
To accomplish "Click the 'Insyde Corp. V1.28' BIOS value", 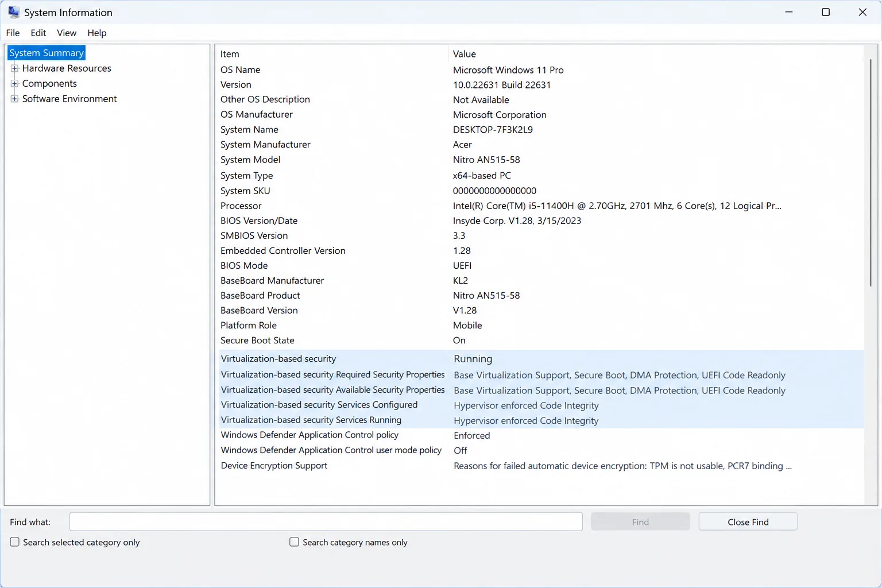I will [x=517, y=220].
